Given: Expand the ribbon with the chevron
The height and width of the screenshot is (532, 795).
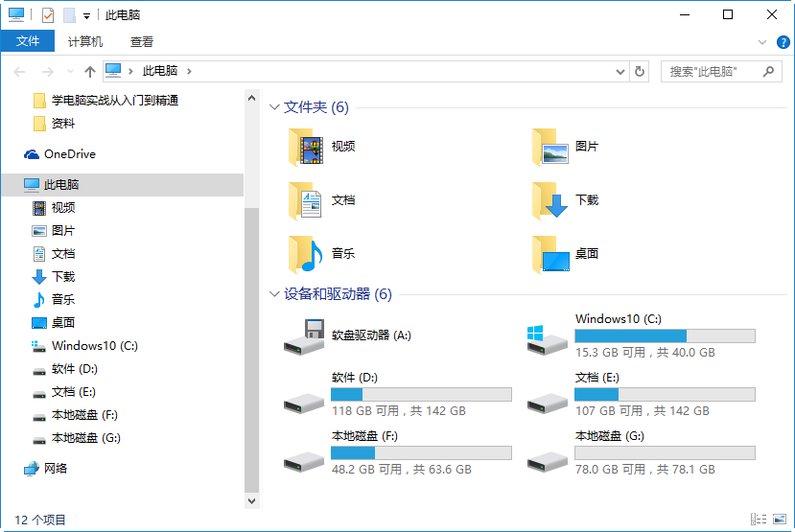Looking at the screenshot, I should point(762,42).
